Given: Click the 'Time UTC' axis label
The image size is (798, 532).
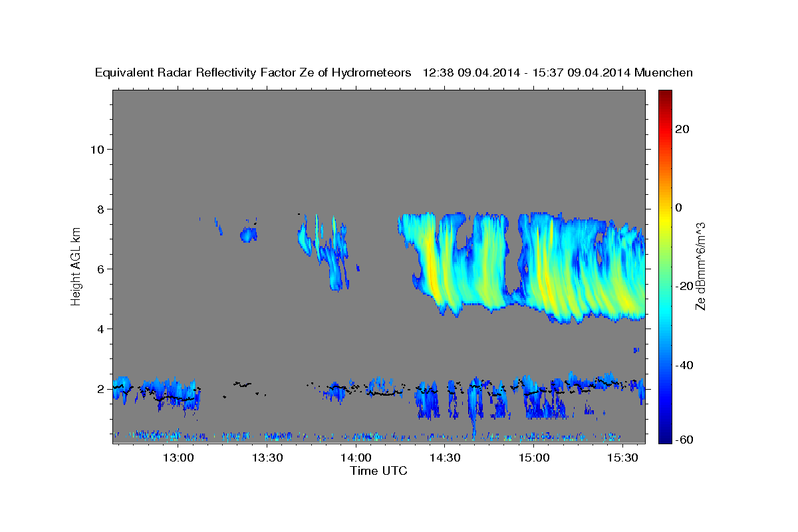Looking at the screenshot, I should (x=378, y=471).
